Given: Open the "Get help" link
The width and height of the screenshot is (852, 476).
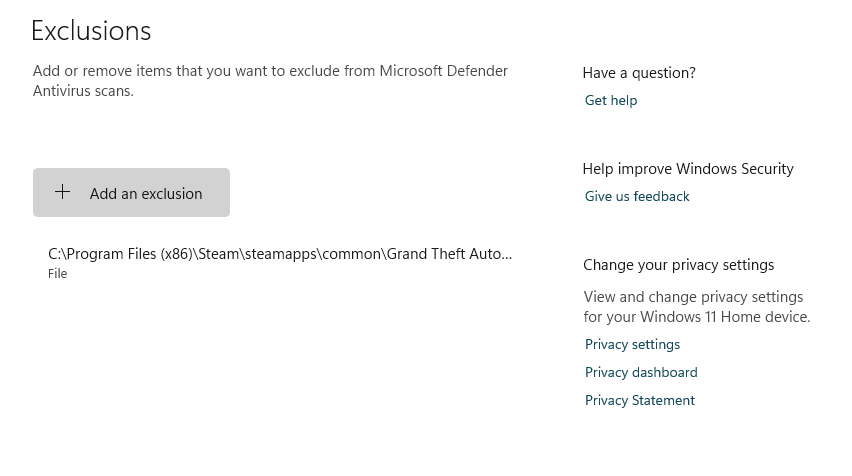Looking at the screenshot, I should click(611, 100).
